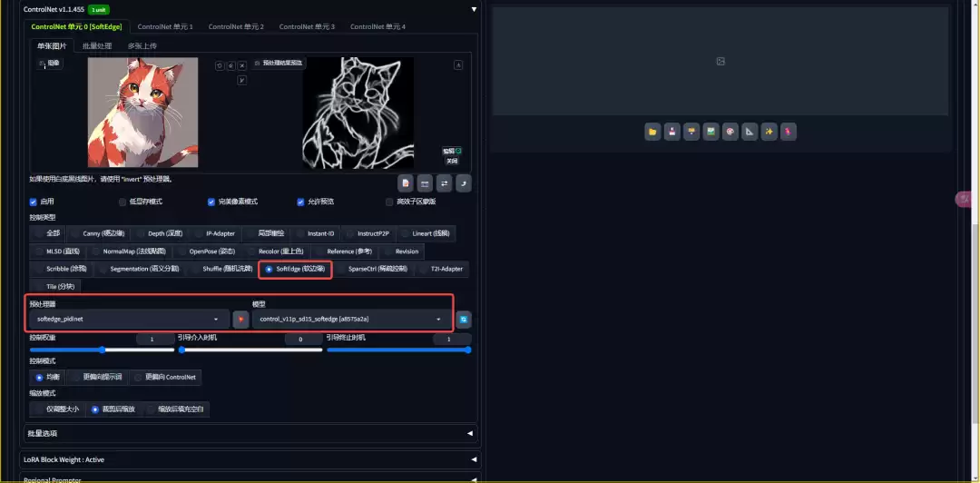
Task: Click the 引导终止时机 value field
Action: point(452,340)
